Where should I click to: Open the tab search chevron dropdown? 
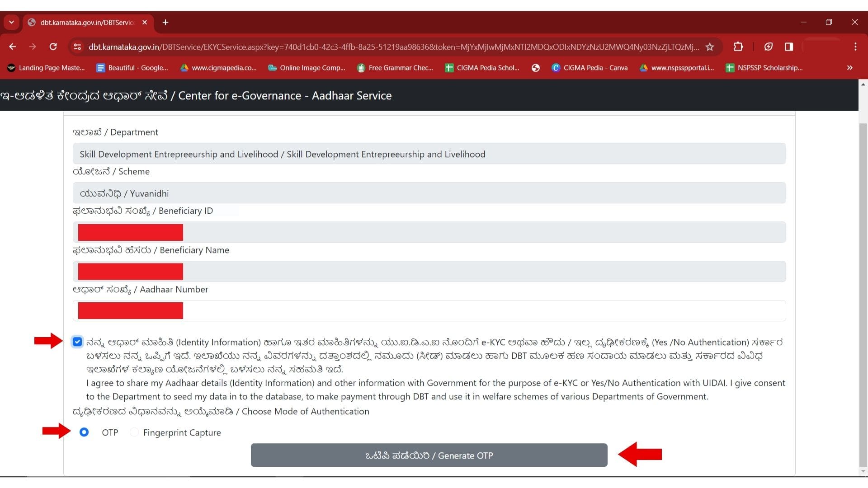point(11,22)
